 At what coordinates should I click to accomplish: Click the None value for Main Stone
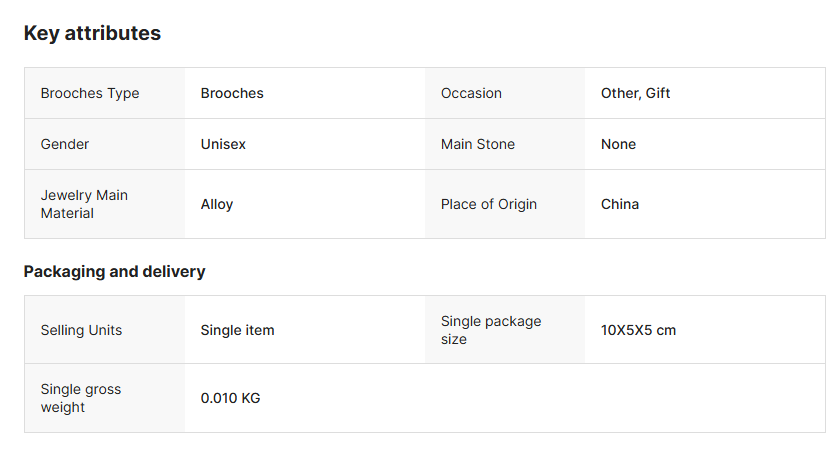619,144
